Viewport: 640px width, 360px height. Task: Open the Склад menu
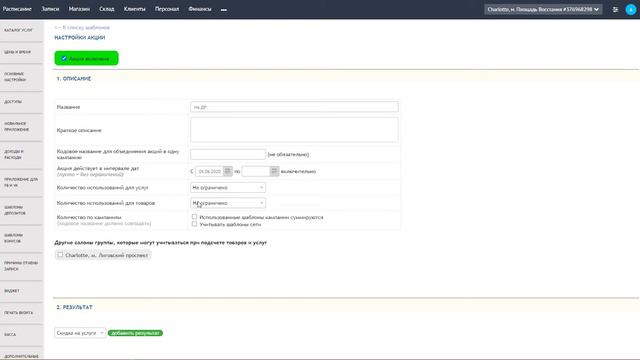[x=107, y=9]
